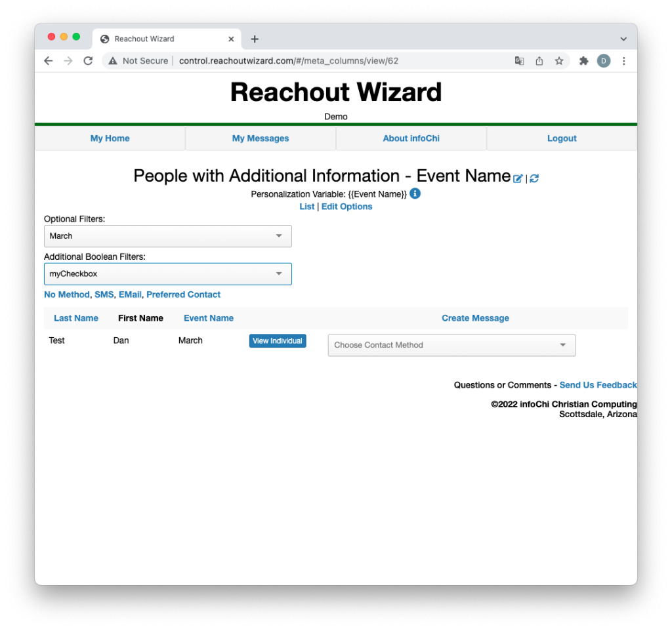Bookmark this page with the star icon
This screenshot has height=631, width=672.
(559, 61)
